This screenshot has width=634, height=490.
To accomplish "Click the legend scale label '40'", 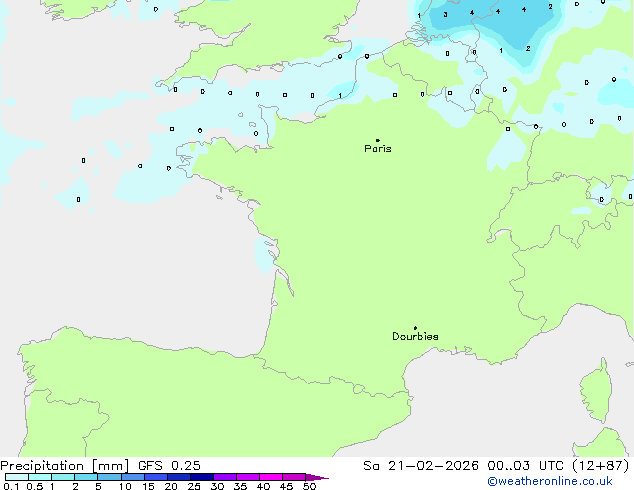I will point(263,486).
